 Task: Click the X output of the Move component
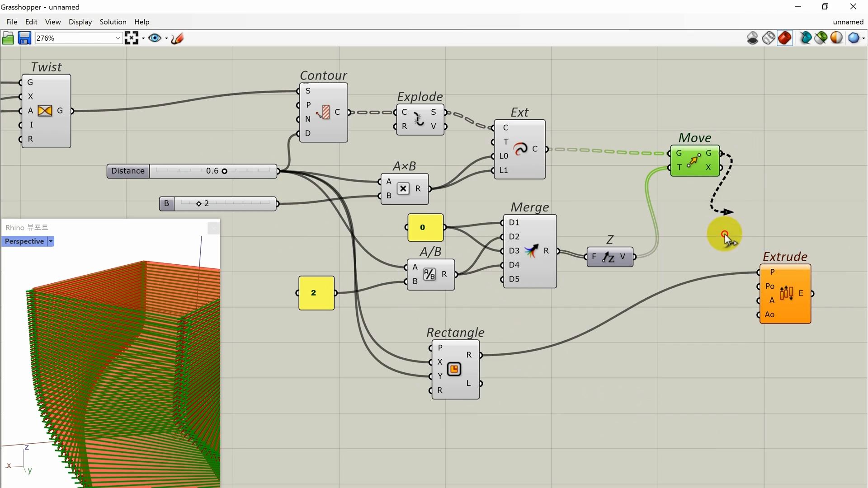pyautogui.click(x=708, y=167)
